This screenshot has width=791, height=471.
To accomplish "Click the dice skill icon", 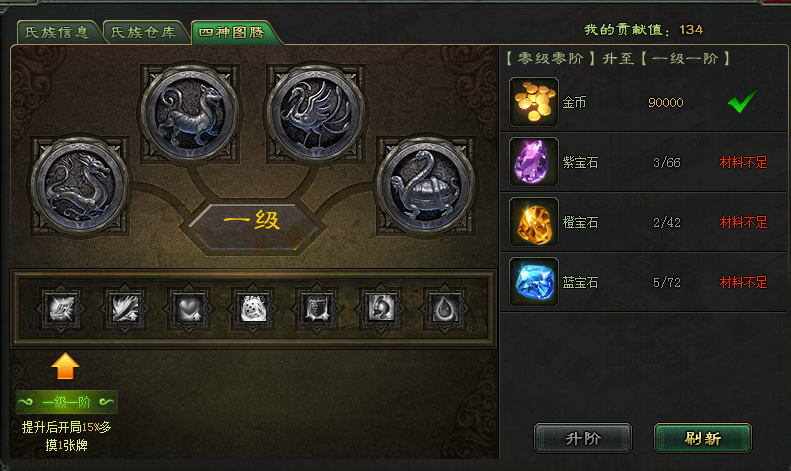I will (253, 309).
